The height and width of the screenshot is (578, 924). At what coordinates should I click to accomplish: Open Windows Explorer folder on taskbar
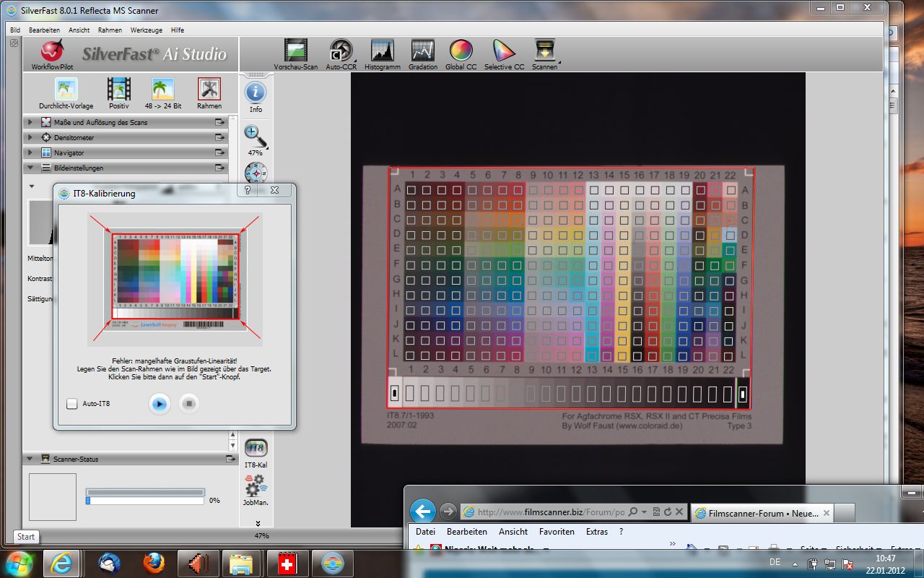241,563
